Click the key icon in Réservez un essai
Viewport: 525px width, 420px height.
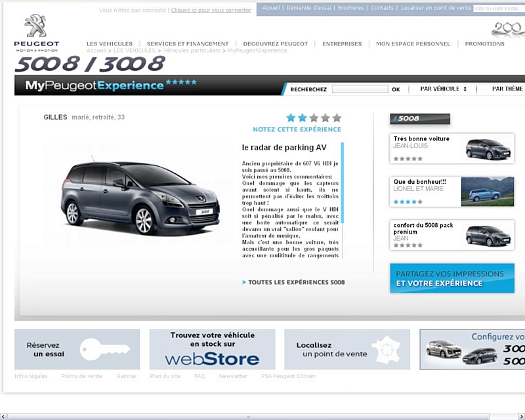[x=105, y=349]
